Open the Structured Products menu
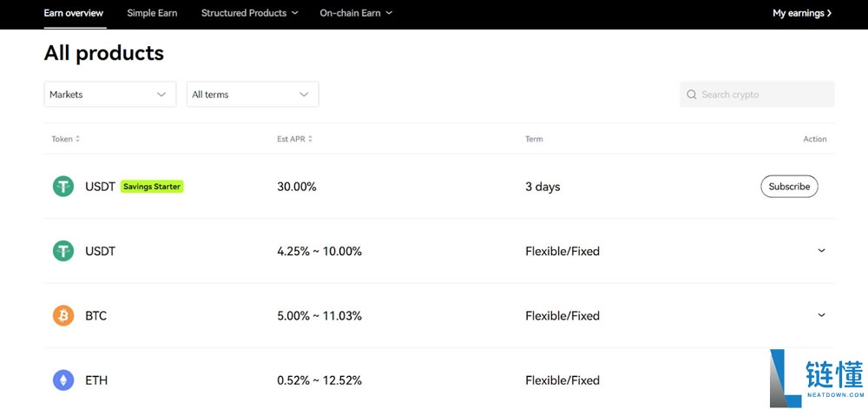Screen dimensions: 868x409 click(249, 13)
